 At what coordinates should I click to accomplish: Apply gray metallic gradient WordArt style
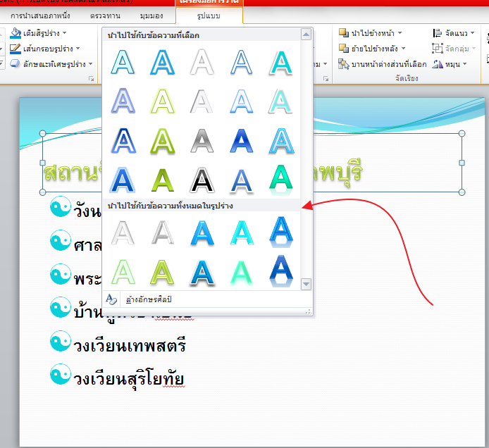(202, 141)
